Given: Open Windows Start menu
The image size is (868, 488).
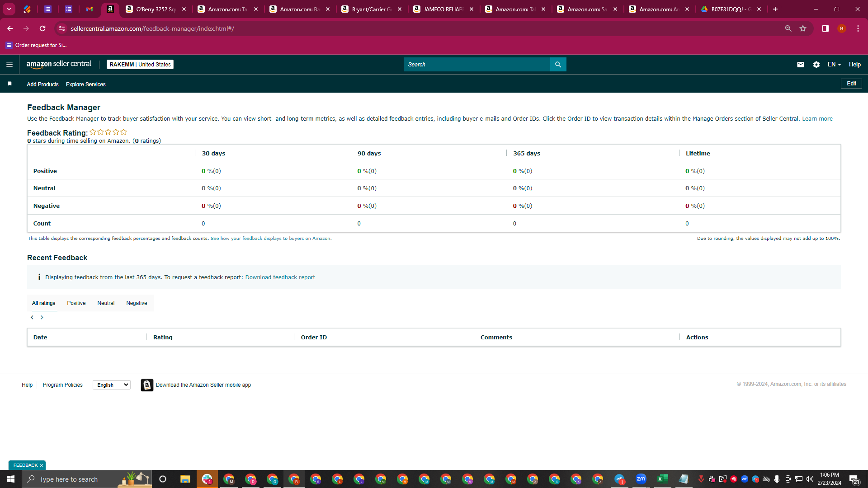Looking at the screenshot, I should (11, 479).
